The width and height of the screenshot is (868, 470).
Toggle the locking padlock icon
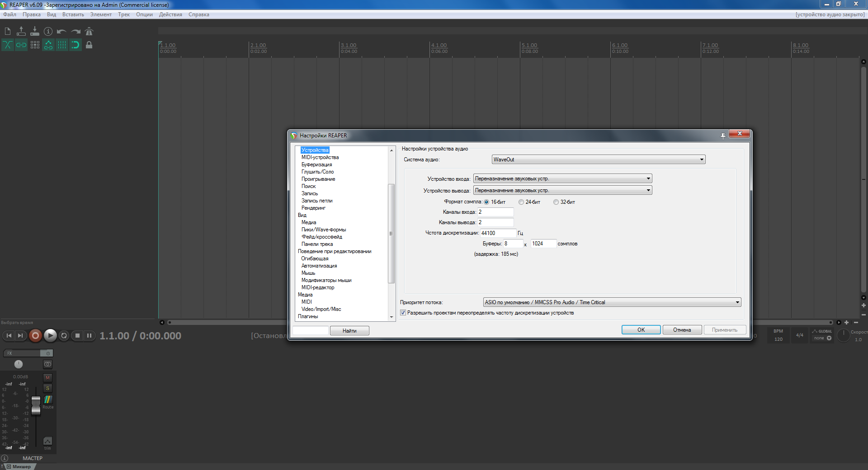pyautogui.click(x=89, y=45)
